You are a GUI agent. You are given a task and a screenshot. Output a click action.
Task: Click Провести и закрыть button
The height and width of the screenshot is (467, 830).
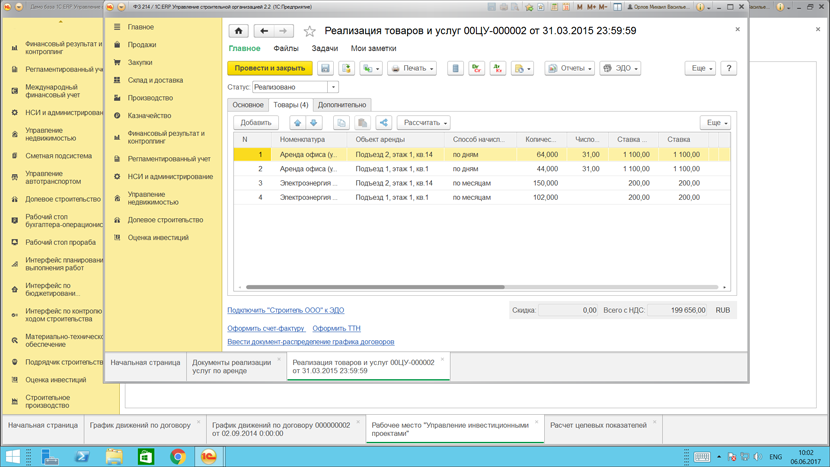tap(270, 68)
